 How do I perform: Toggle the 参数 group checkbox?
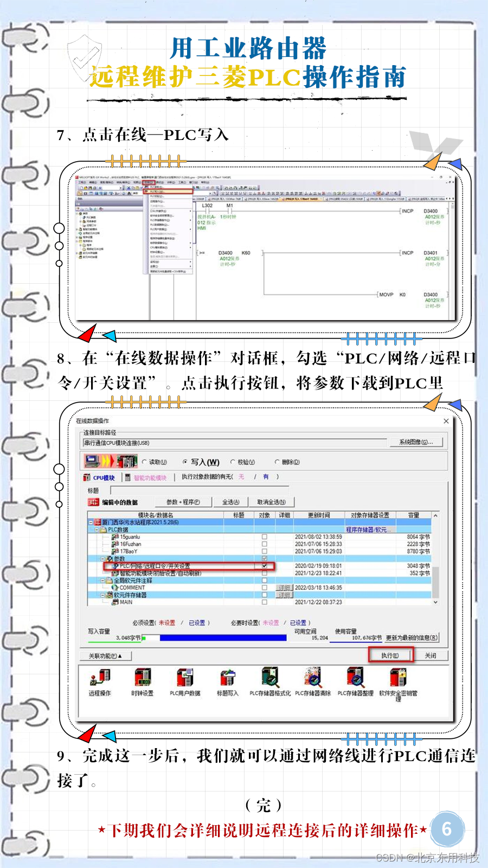coord(265,558)
